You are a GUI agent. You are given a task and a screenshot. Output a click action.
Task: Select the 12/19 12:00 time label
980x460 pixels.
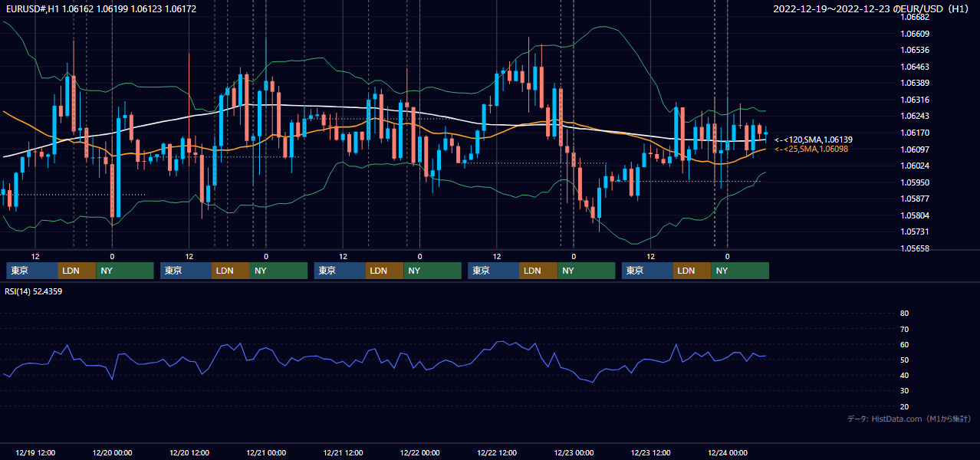[35, 452]
